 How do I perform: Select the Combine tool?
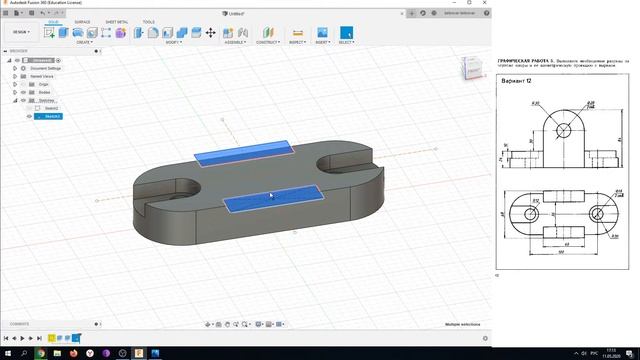pos(182,33)
